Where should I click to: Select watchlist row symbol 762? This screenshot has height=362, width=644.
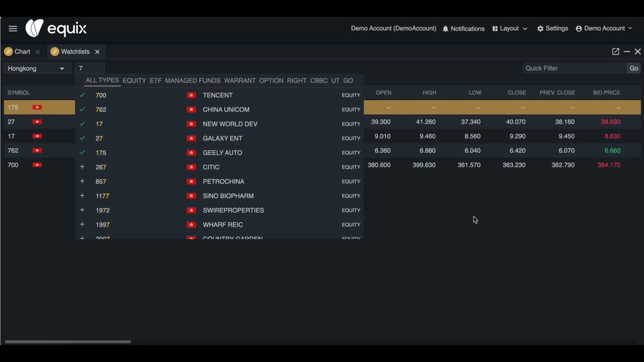point(13,150)
